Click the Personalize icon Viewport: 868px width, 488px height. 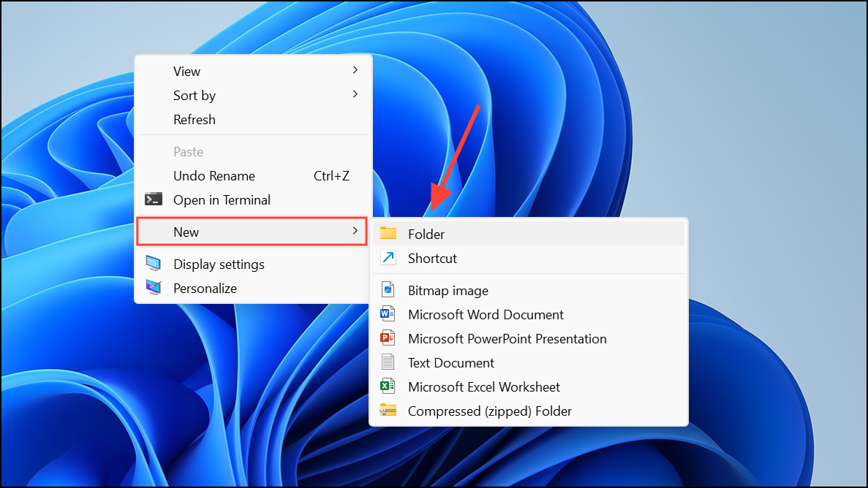pyautogui.click(x=154, y=288)
